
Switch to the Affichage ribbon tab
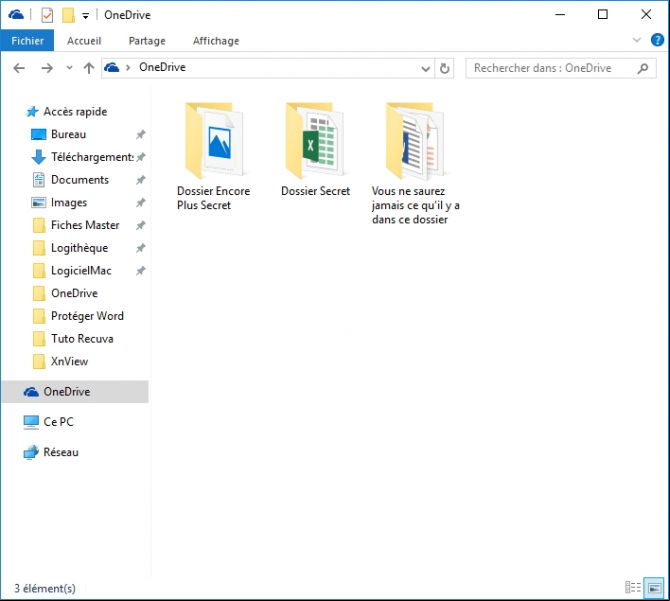click(x=216, y=41)
